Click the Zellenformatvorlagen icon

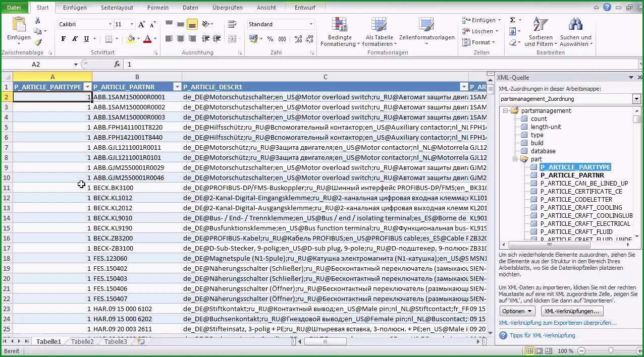click(426, 25)
